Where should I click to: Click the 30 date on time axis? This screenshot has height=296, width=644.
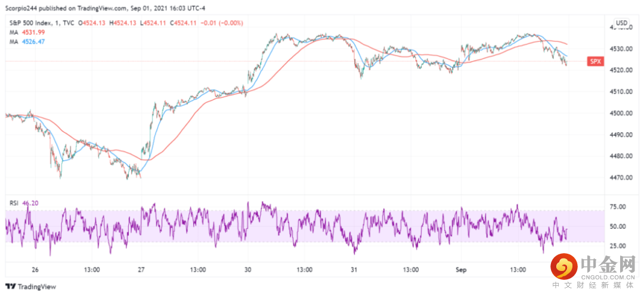247,269
